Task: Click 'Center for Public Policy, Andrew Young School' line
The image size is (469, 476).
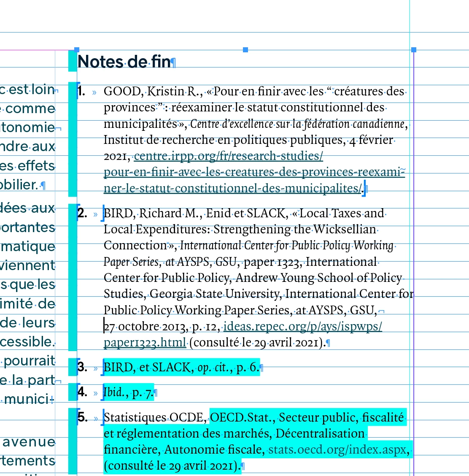Action: pyautogui.click(x=253, y=278)
